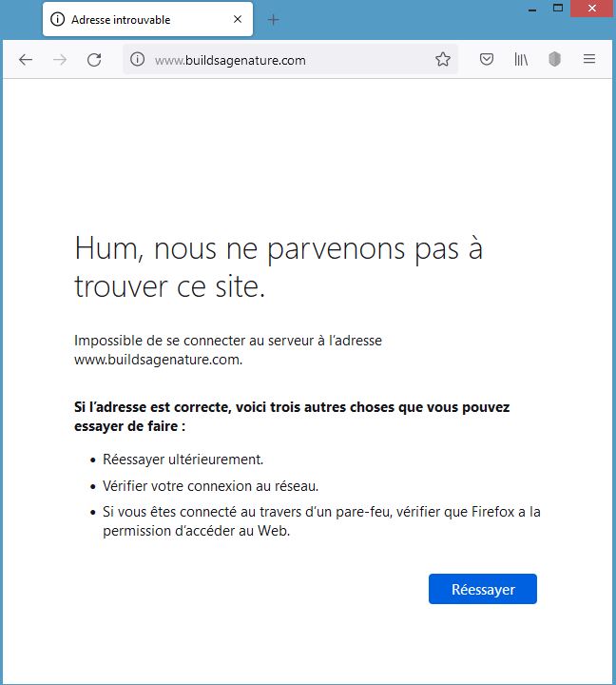The width and height of the screenshot is (616, 685).
Task: Reload the current page
Action: tap(94, 60)
